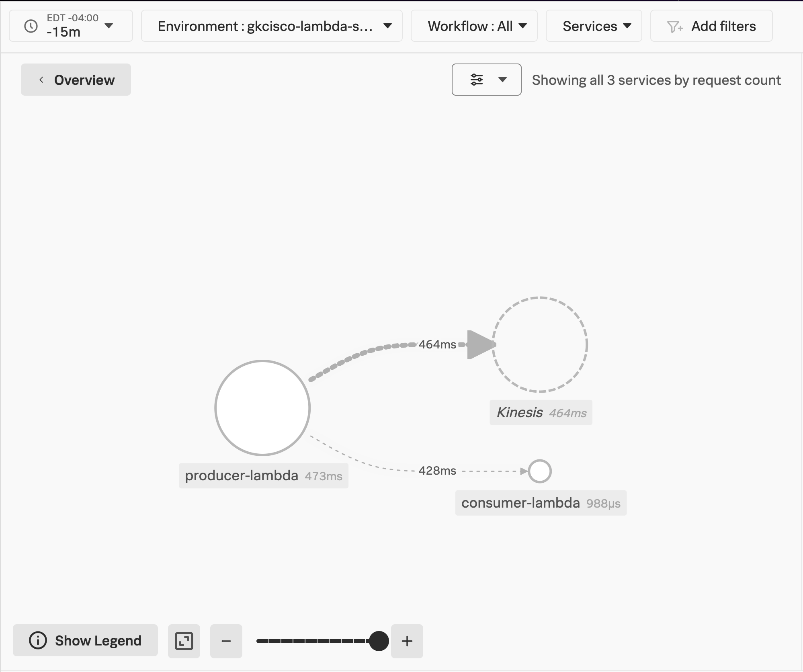
Task: Show Legend for the service map
Action: [85, 641]
